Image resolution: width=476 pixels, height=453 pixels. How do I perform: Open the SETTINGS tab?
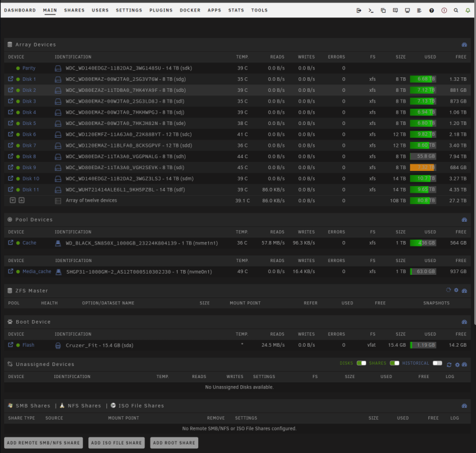[x=129, y=10]
